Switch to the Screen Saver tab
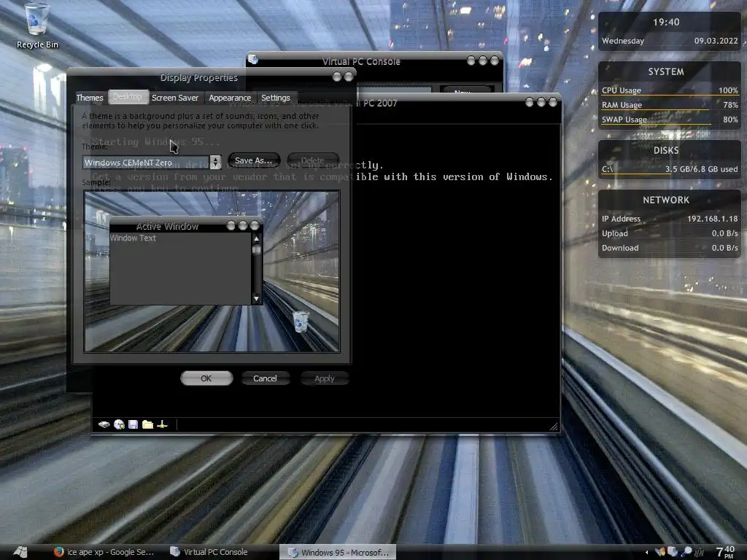Screen dimensions: 747x560 pos(175,98)
